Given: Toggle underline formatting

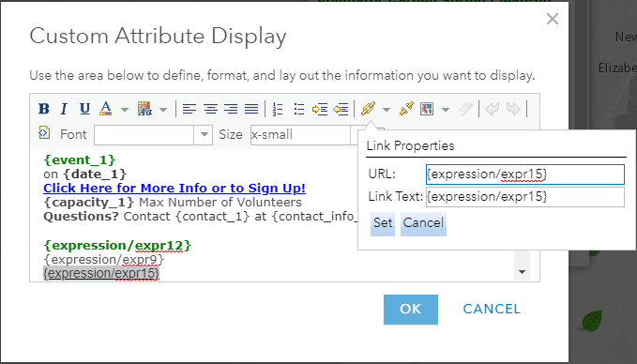Looking at the screenshot, I should [84, 109].
